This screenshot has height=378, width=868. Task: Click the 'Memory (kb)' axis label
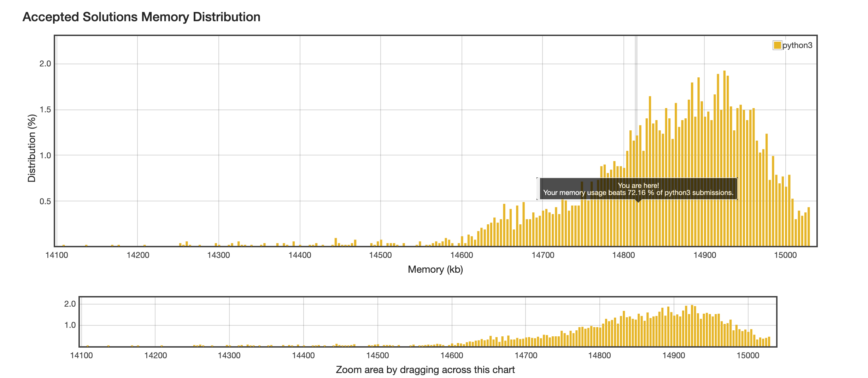435,270
